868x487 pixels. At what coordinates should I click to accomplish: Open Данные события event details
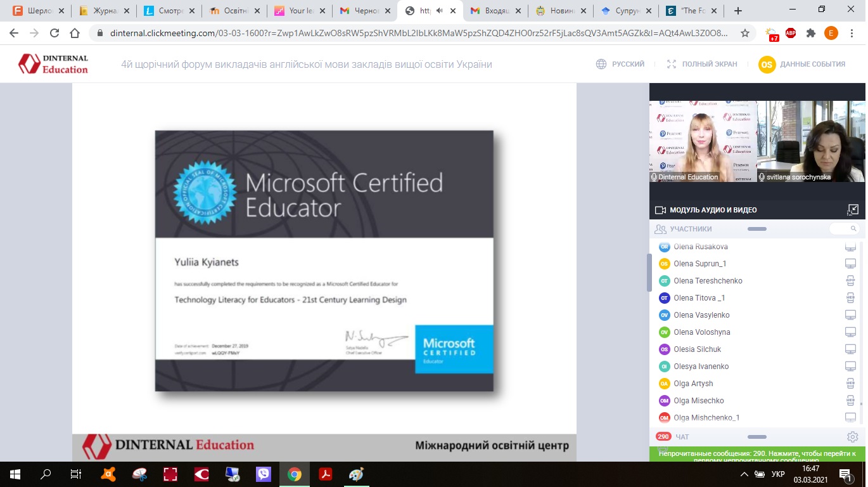[x=802, y=64]
